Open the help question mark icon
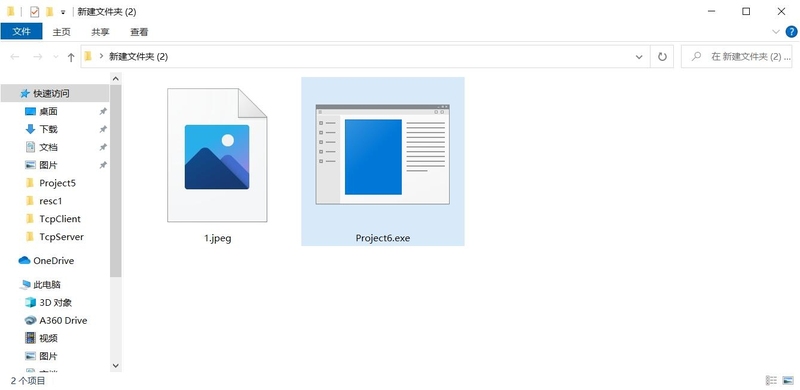The height and width of the screenshot is (390, 800). pyautogui.click(x=791, y=32)
